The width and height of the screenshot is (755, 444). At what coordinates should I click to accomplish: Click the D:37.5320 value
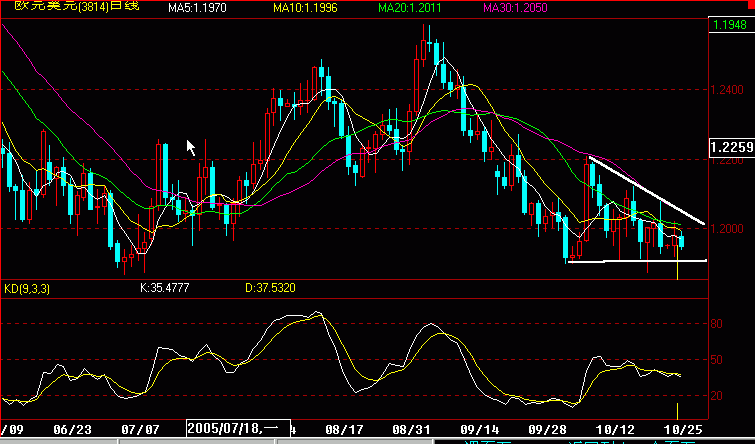coord(270,288)
